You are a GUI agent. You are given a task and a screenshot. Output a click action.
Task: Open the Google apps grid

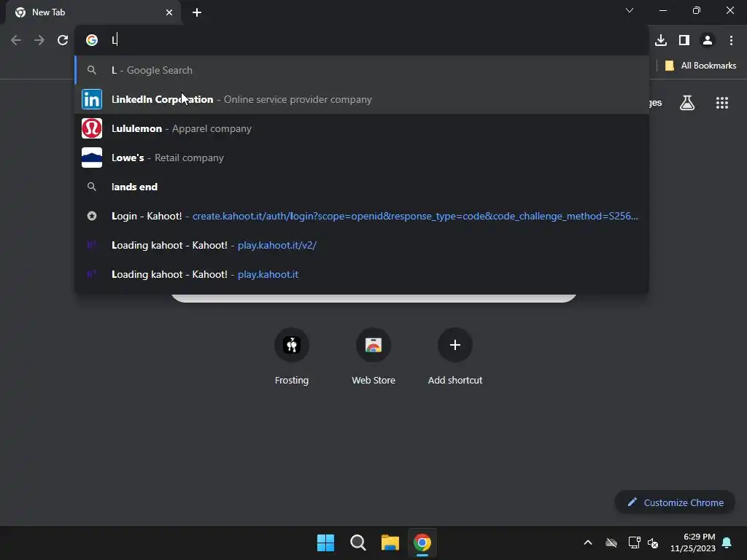point(722,103)
